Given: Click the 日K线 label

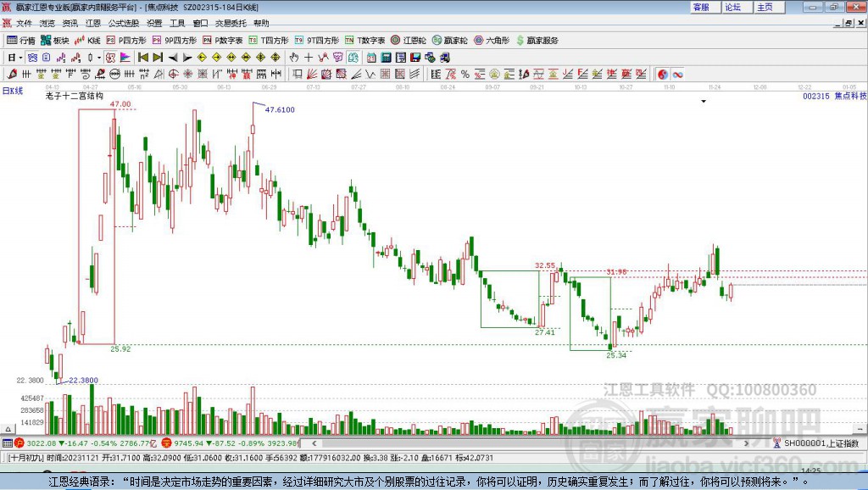Looking at the screenshot, I should pos(13,91).
